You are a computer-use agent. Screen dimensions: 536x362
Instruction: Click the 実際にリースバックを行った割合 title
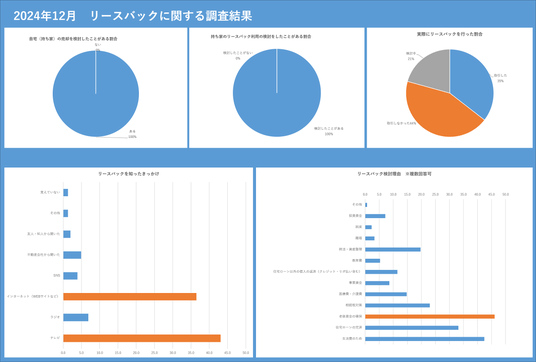[450, 34]
